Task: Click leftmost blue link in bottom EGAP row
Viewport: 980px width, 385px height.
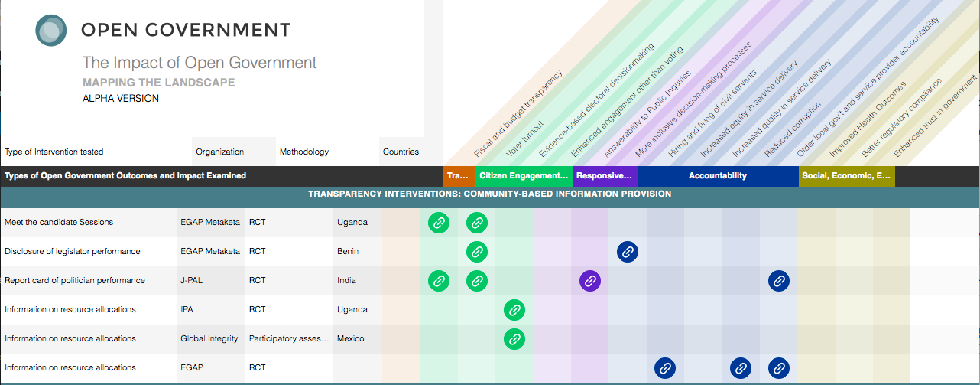Action: point(665,368)
